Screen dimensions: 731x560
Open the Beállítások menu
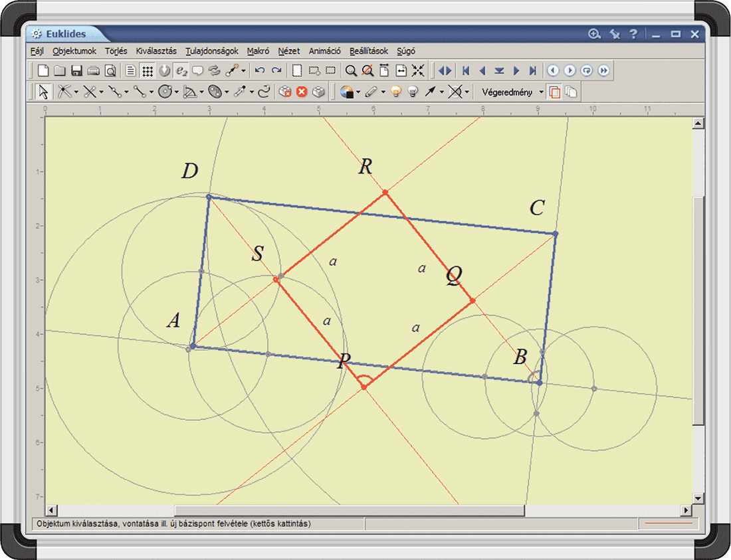pyautogui.click(x=369, y=51)
